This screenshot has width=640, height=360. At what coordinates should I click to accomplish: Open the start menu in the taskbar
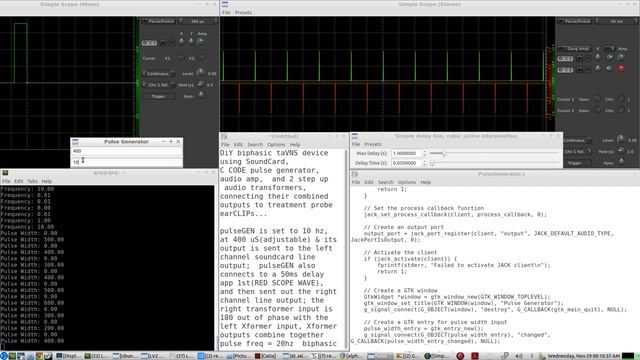[4, 356]
